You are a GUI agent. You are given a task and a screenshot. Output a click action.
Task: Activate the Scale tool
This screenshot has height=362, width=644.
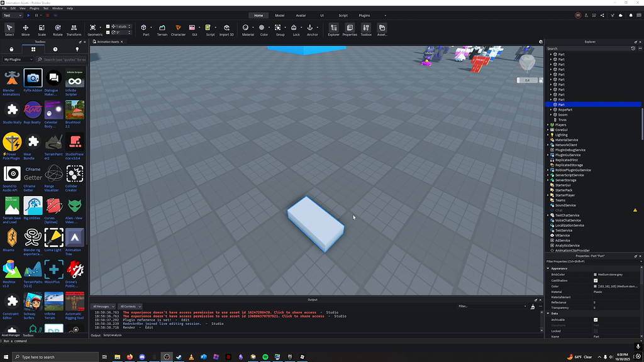(42, 30)
